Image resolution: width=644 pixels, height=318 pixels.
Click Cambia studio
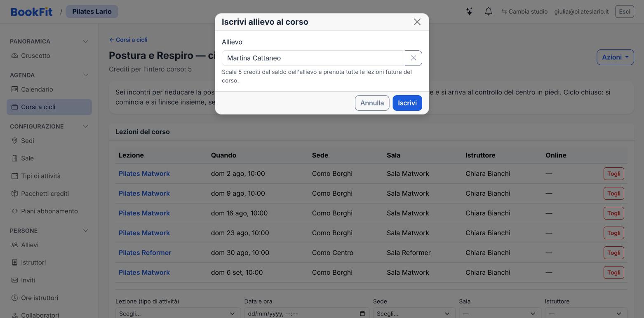[x=524, y=12]
